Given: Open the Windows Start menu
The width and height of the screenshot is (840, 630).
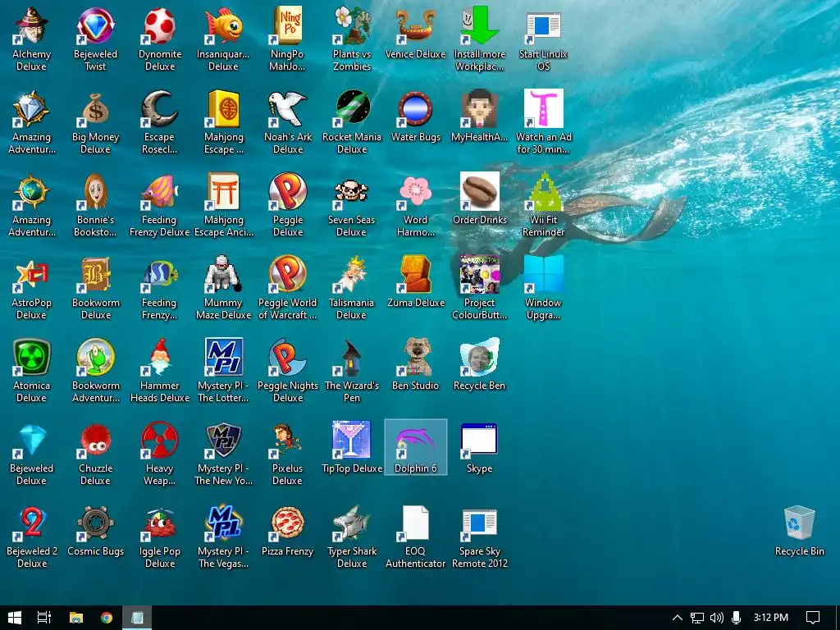Looking at the screenshot, I should (x=15, y=618).
